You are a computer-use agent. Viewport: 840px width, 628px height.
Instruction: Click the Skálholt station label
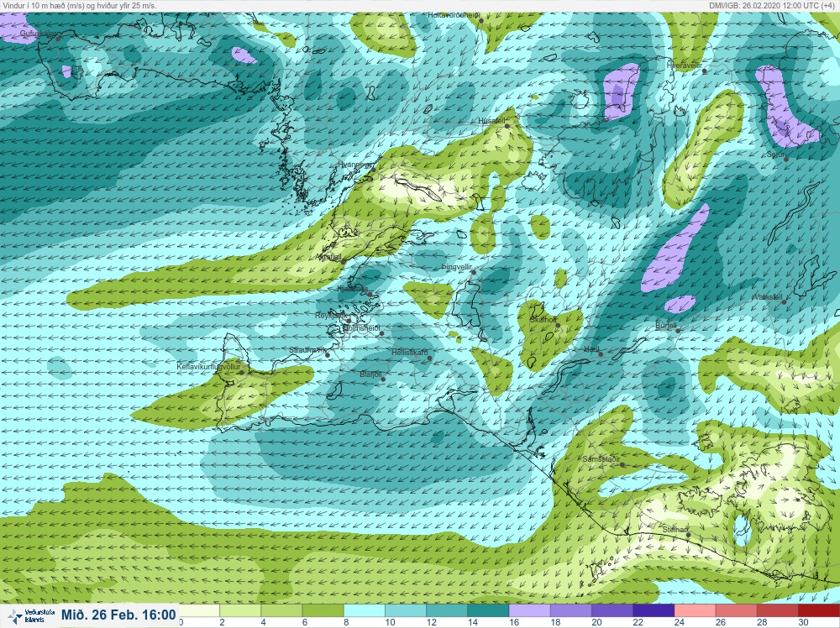543,320
